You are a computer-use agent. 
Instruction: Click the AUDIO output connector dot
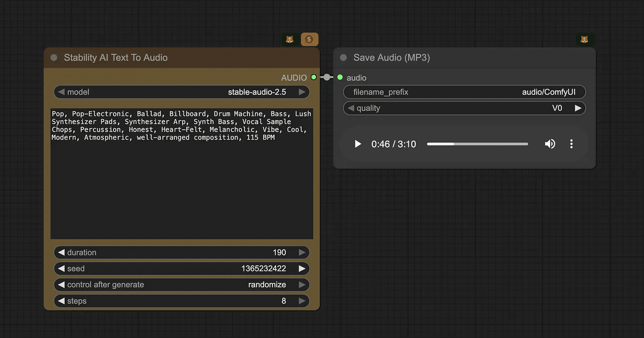314,77
